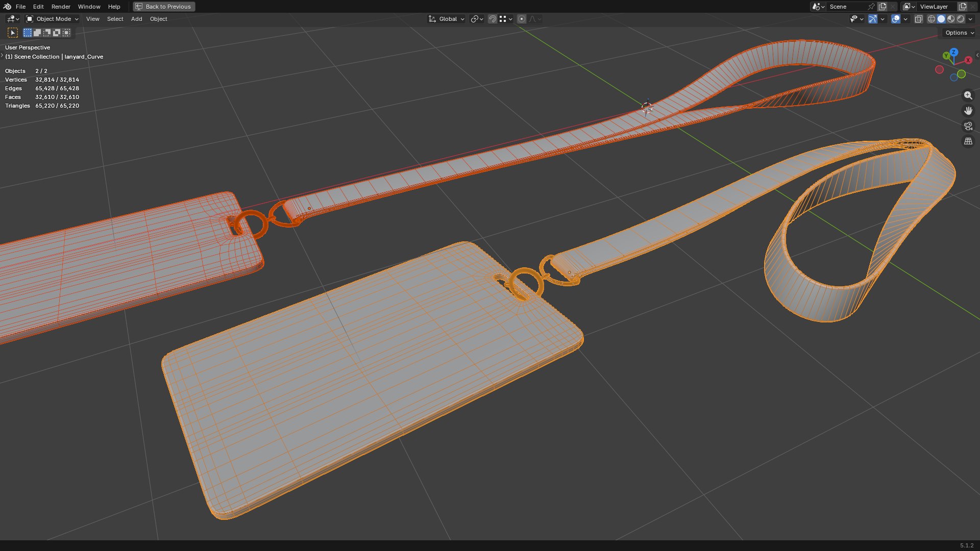This screenshot has height=551, width=980.
Task: Open the viewport Object menu
Action: click(159, 19)
